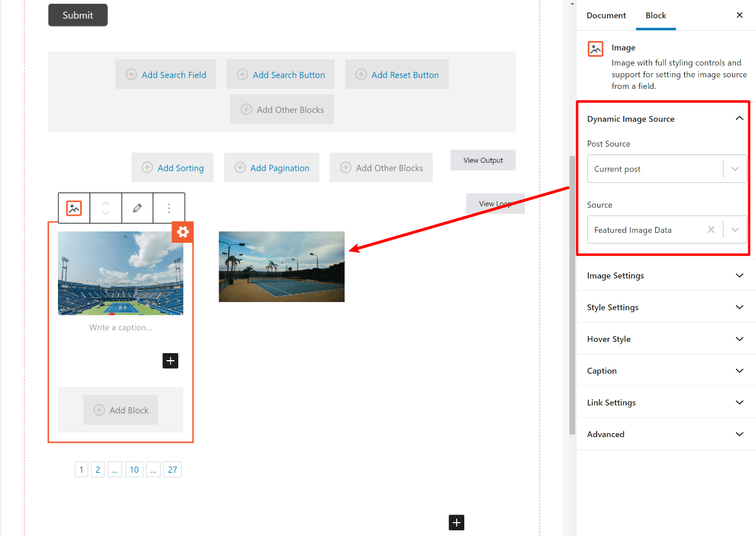Go to pagination page 2
756x536 pixels.
pos(98,469)
